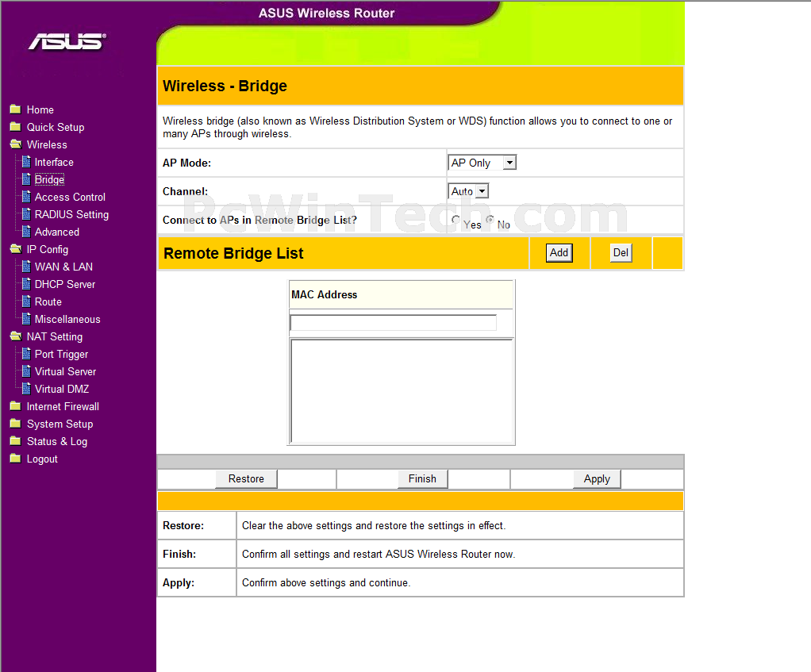
Task: Focus the MAC Address input field
Action: click(393, 323)
